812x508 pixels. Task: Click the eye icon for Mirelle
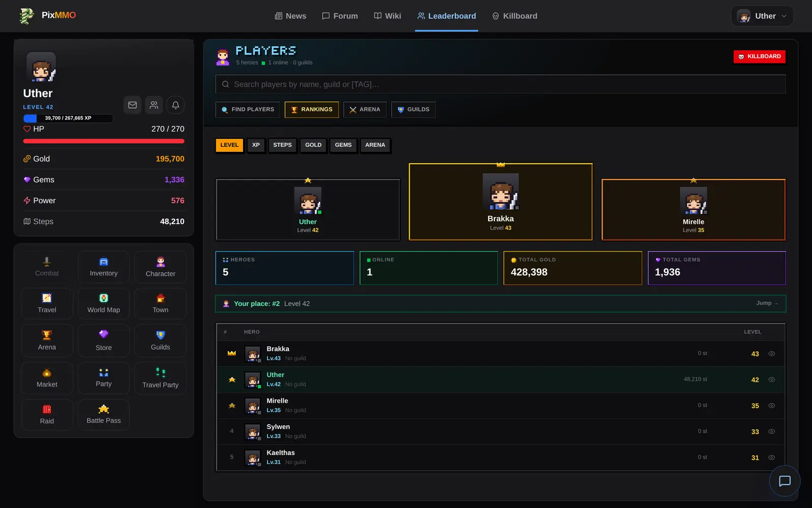(x=771, y=405)
